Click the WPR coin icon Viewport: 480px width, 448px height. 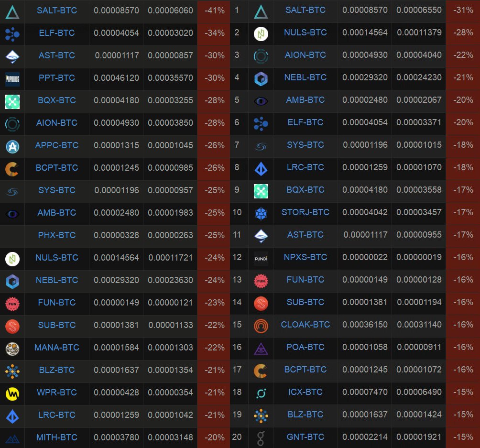(12, 394)
